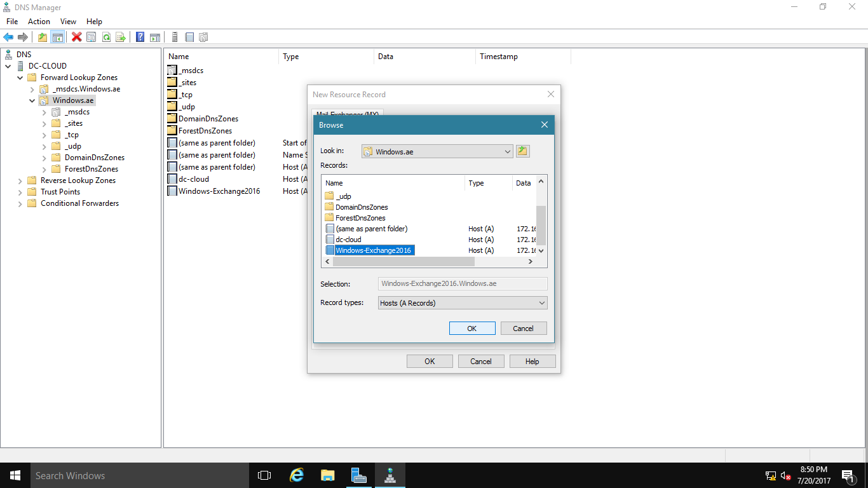This screenshot has width=868, height=488.
Task: Open the Properties toolbar icon
Action: [x=92, y=37]
